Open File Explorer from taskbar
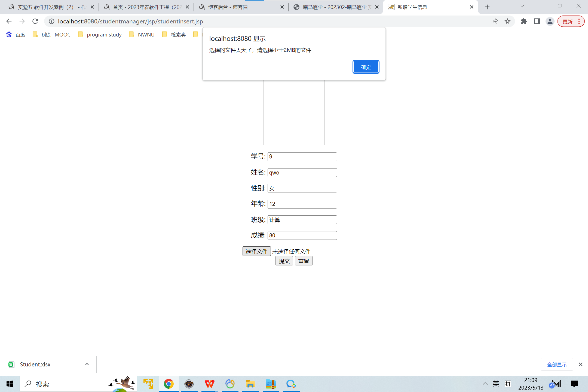The width and height of the screenshot is (588, 392). pyautogui.click(x=250, y=384)
